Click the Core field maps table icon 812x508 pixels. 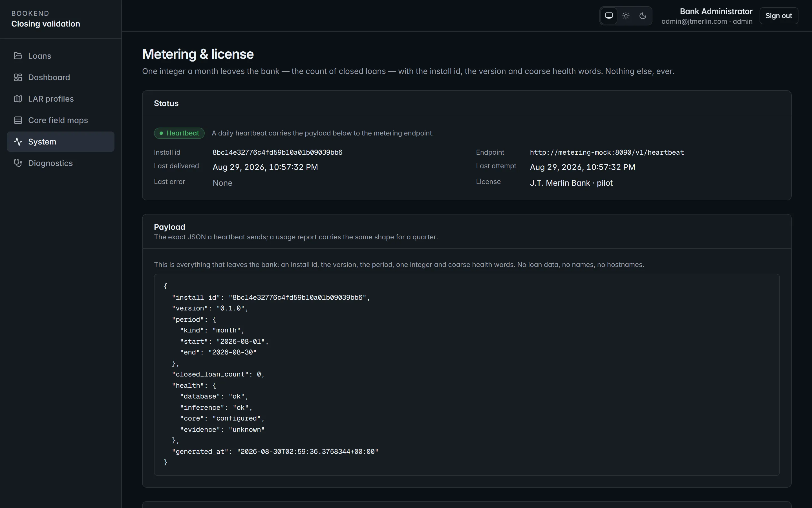(18, 120)
